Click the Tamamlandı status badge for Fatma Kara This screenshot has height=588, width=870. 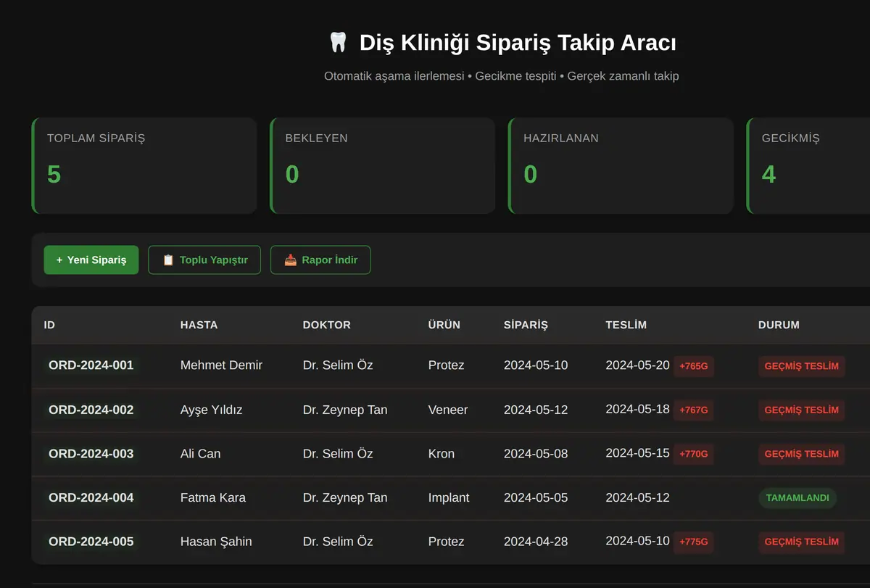tap(797, 498)
